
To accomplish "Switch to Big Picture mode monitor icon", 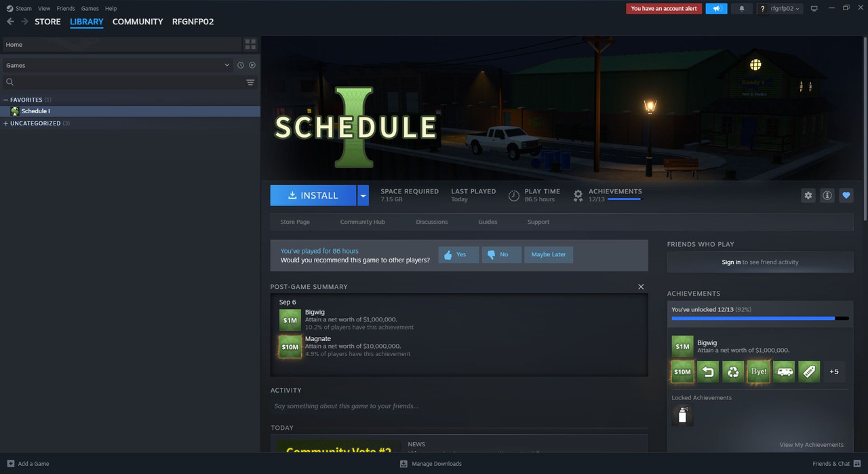I will [814, 8].
